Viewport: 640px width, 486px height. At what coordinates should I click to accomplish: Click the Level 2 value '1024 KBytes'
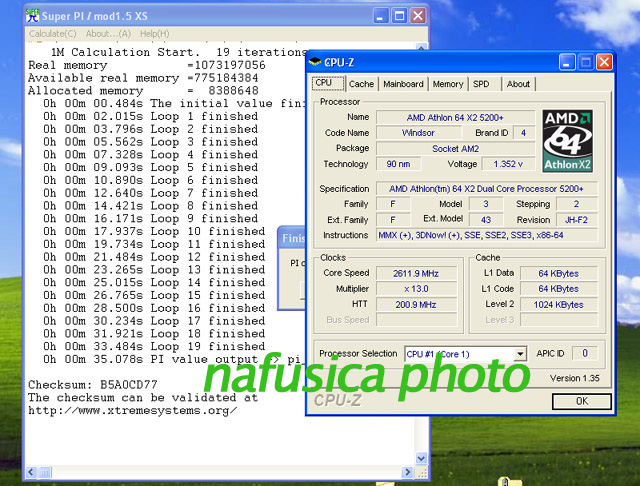click(558, 305)
